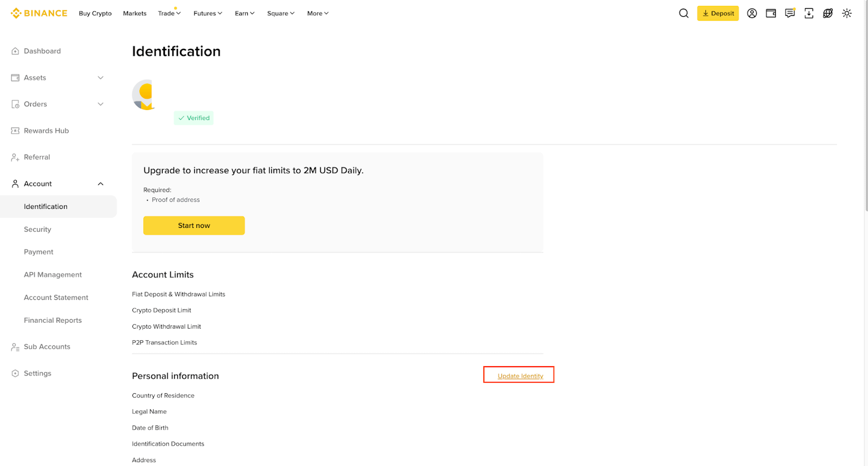Open API Management page
This screenshot has width=868, height=466.
53,275
